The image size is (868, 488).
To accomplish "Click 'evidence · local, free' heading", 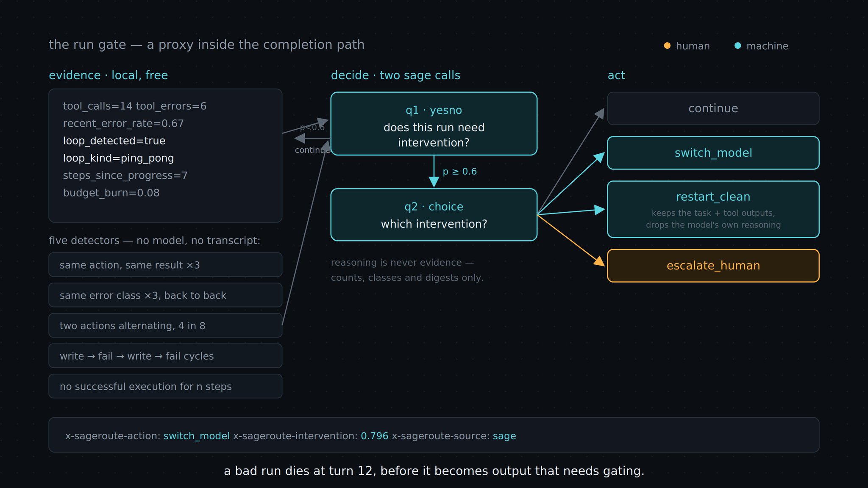I will pos(108,75).
